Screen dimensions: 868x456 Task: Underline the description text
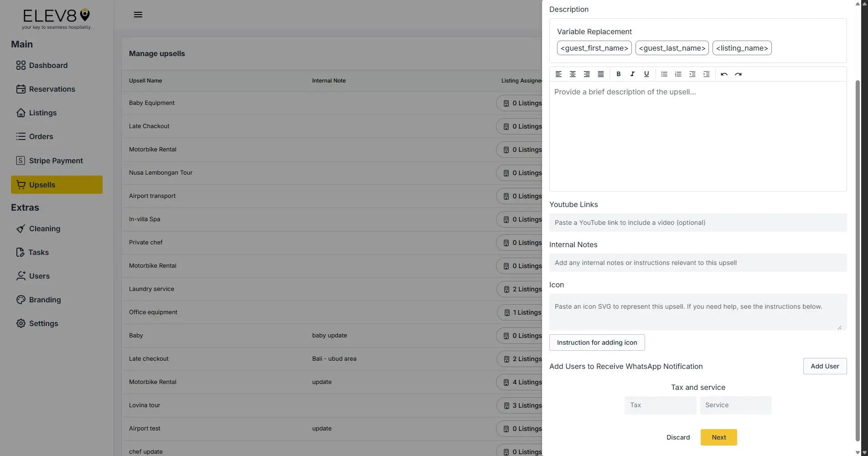646,74
